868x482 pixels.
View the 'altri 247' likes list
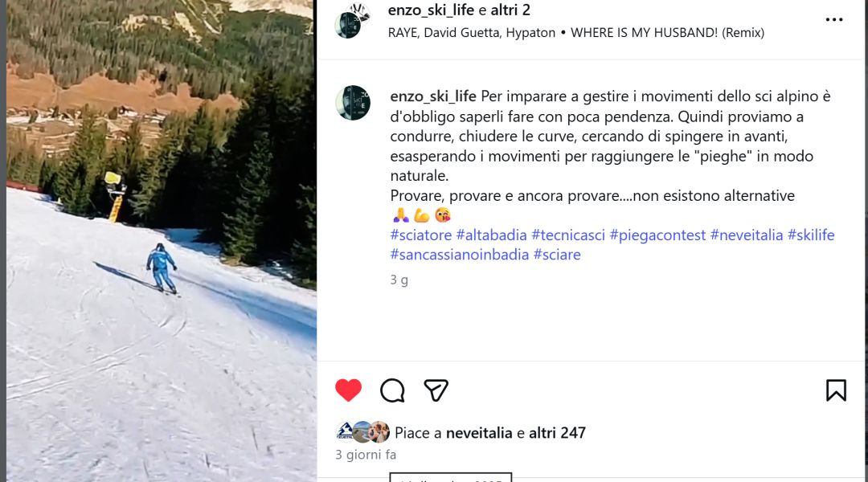pyautogui.click(x=558, y=433)
